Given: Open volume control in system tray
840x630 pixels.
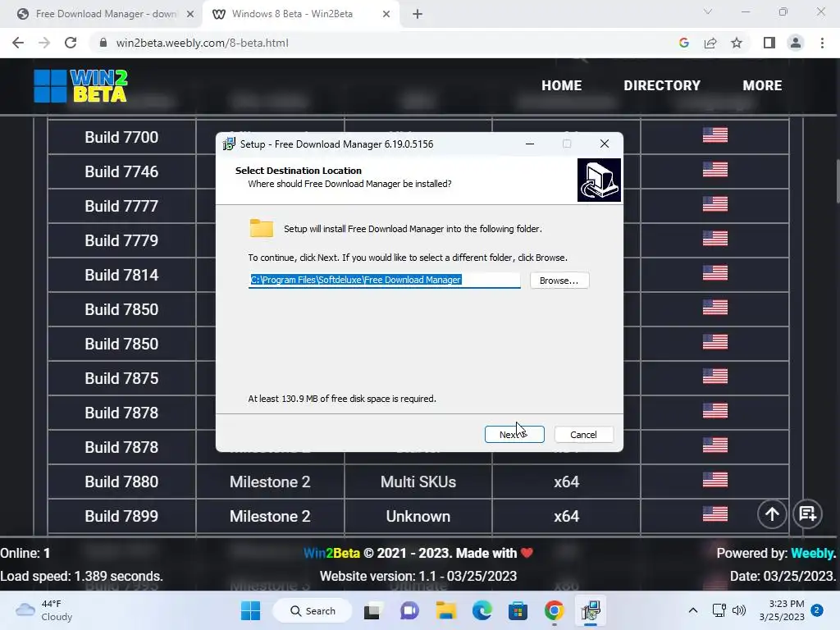Looking at the screenshot, I should 739,610.
